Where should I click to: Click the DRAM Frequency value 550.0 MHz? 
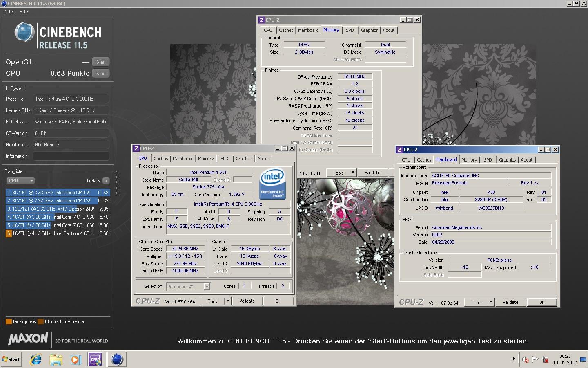pyautogui.click(x=355, y=76)
